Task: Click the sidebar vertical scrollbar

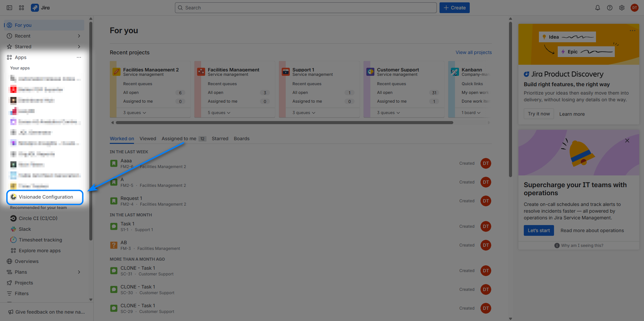Action: pyautogui.click(x=91, y=131)
